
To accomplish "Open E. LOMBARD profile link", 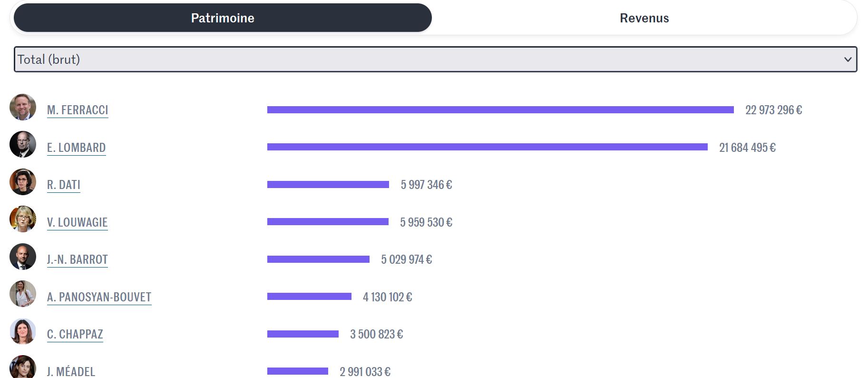I will coord(76,148).
